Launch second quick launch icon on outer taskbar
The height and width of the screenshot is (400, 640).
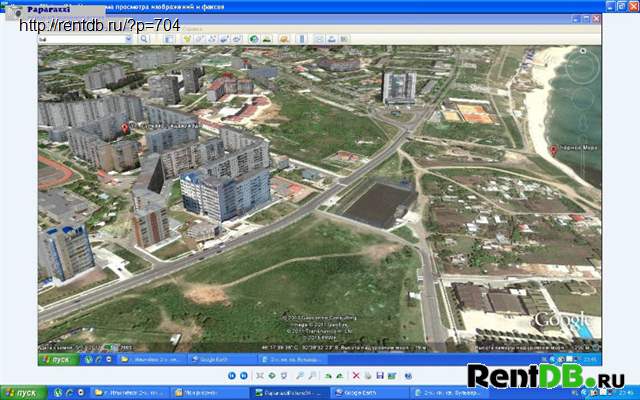click(x=69, y=393)
